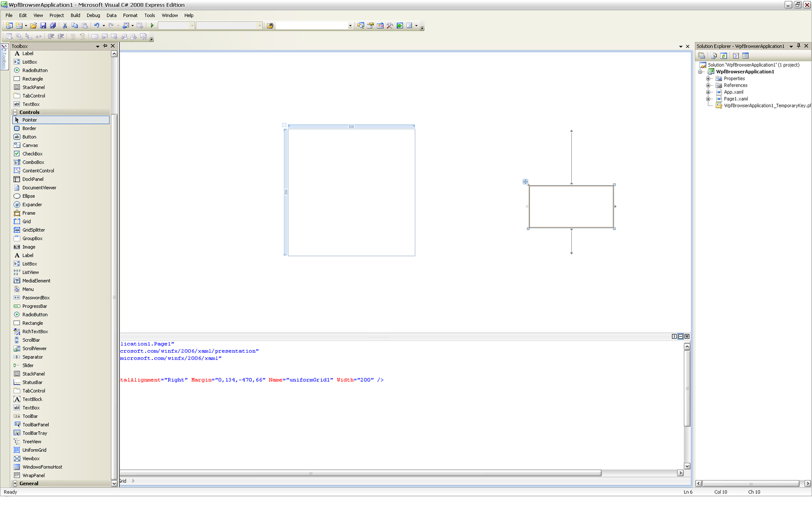
Task: Open the Build menu
Action: pyautogui.click(x=75, y=15)
